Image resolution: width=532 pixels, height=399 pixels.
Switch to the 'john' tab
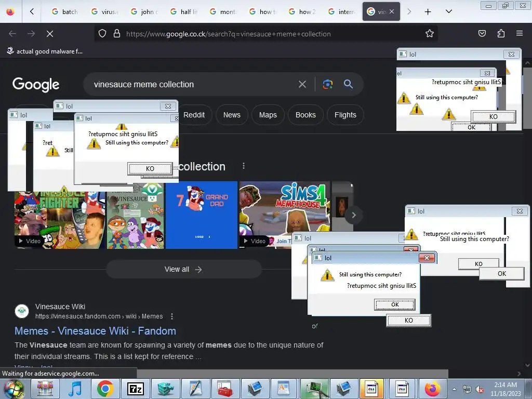(x=144, y=12)
